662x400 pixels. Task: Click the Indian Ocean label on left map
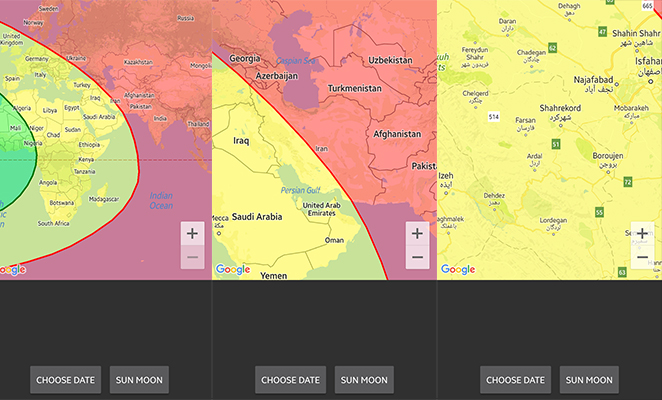161,201
